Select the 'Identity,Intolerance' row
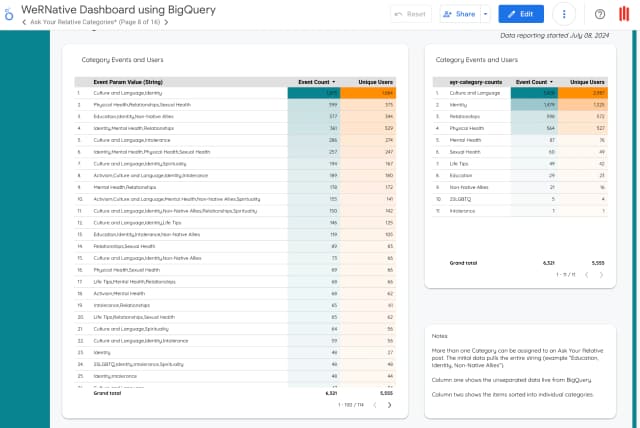The height and width of the screenshot is (428, 640). 235,376
